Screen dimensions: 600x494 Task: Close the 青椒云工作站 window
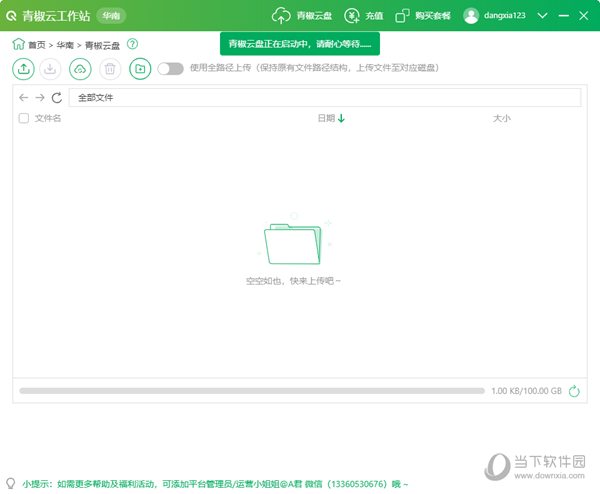pos(584,16)
